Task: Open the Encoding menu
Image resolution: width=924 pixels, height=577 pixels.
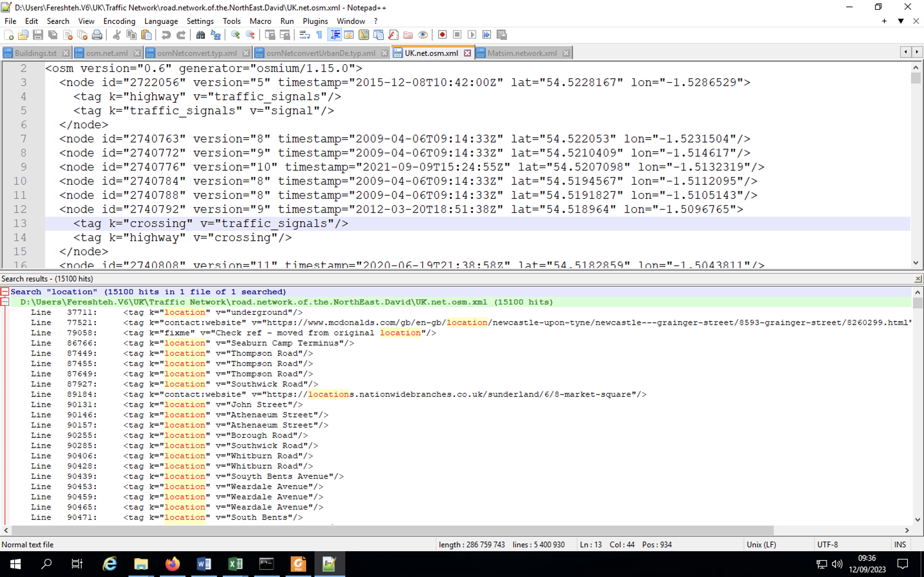Action: [119, 21]
